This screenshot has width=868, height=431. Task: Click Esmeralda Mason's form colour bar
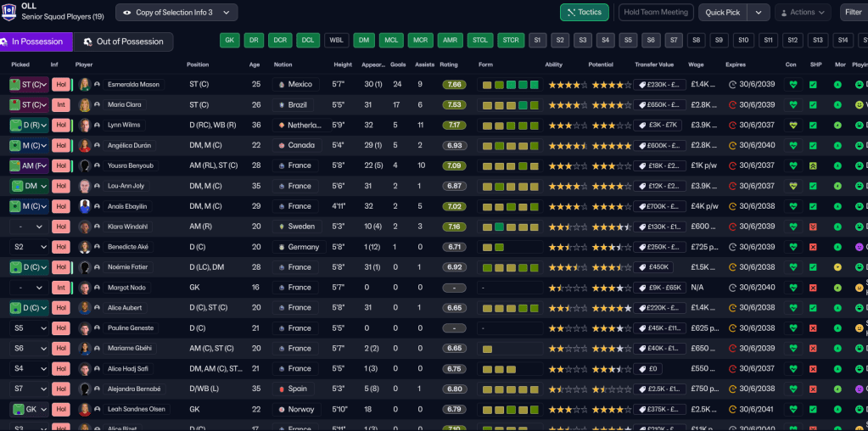coord(509,85)
